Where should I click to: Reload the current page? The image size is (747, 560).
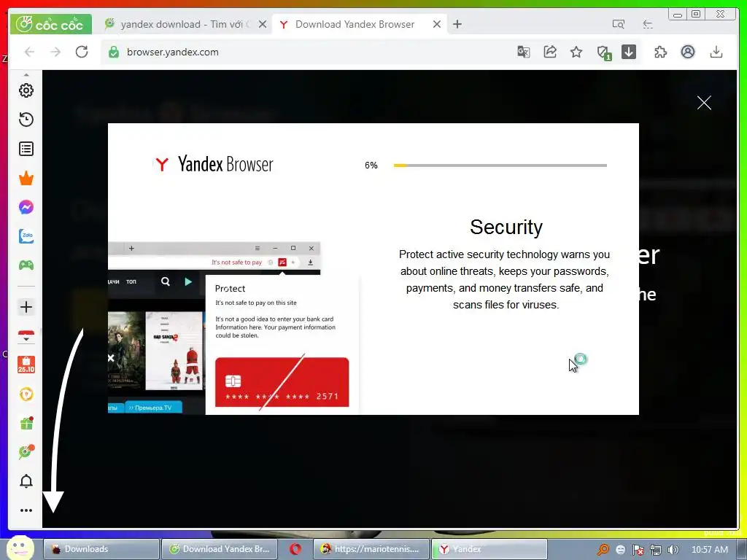[x=82, y=52]
